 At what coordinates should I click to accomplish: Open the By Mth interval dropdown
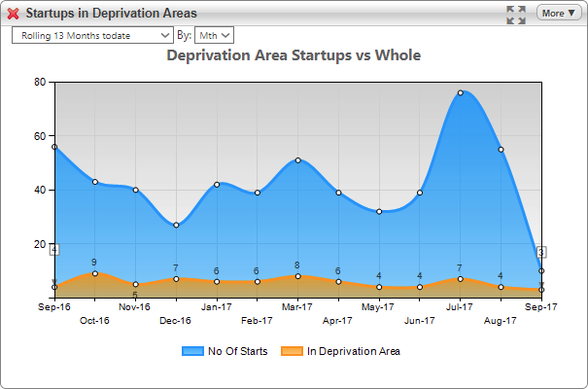[x=214, y=35]
